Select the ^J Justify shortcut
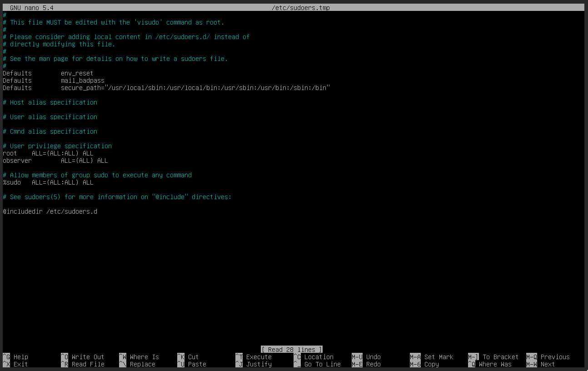Screen dimensions: 588x371 254,364
